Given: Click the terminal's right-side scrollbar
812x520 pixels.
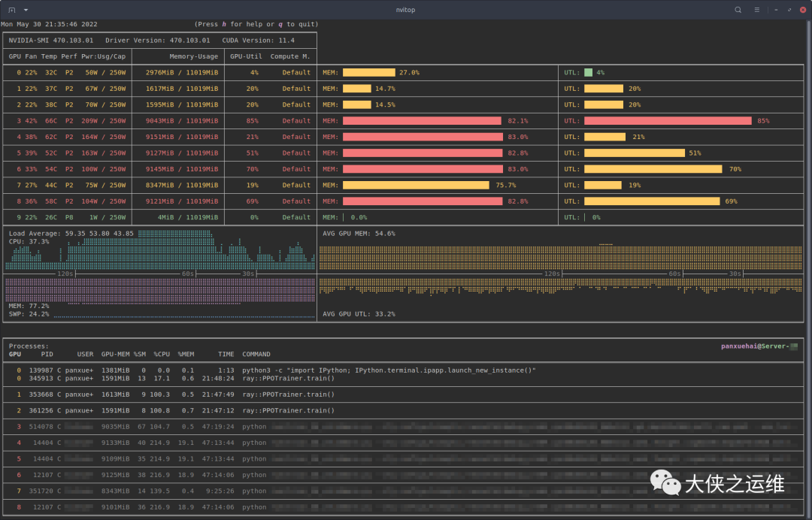Looking at the screenshot, I should click(809, 269).
